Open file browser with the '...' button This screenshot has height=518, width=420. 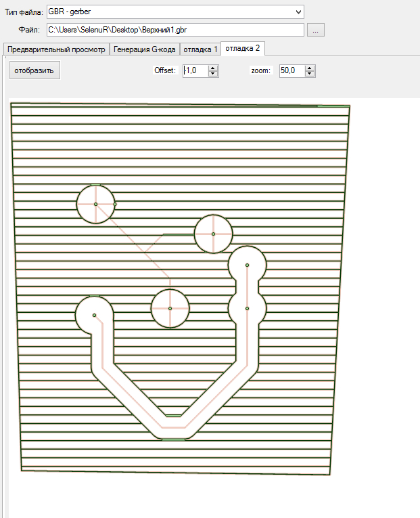pyautogui.click(x=316, y=30)
